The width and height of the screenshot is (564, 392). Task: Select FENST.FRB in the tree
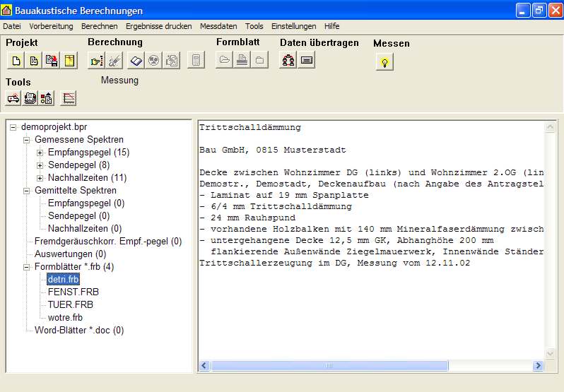point(74,292)
